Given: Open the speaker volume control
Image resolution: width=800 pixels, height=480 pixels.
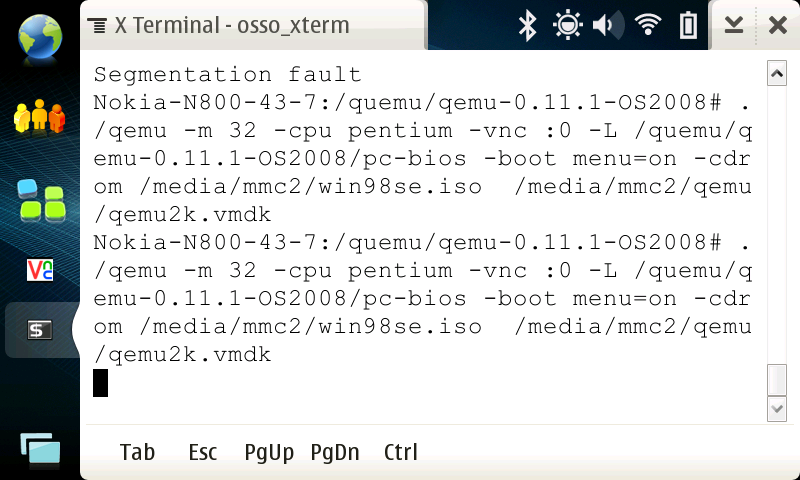Looking at the screenshot, I should (x=606, y=26).
